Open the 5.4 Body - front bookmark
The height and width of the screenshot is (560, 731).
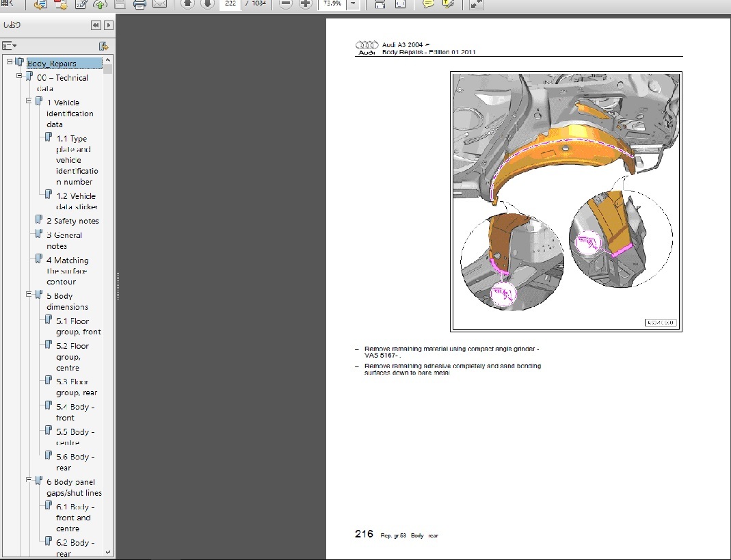click(75, 412)
